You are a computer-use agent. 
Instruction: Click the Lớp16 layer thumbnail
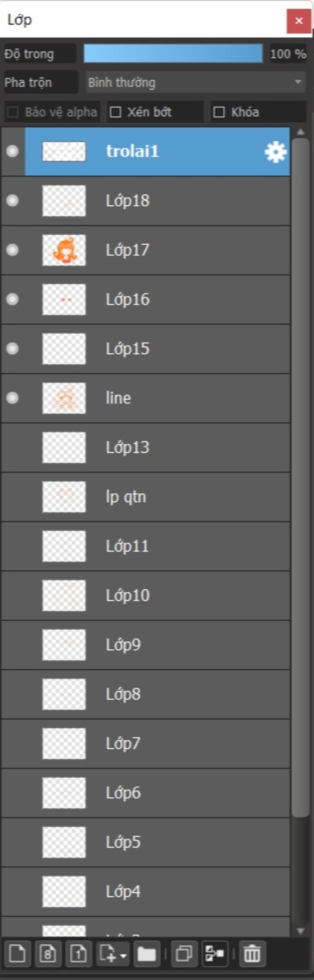[x=64, y=300]
